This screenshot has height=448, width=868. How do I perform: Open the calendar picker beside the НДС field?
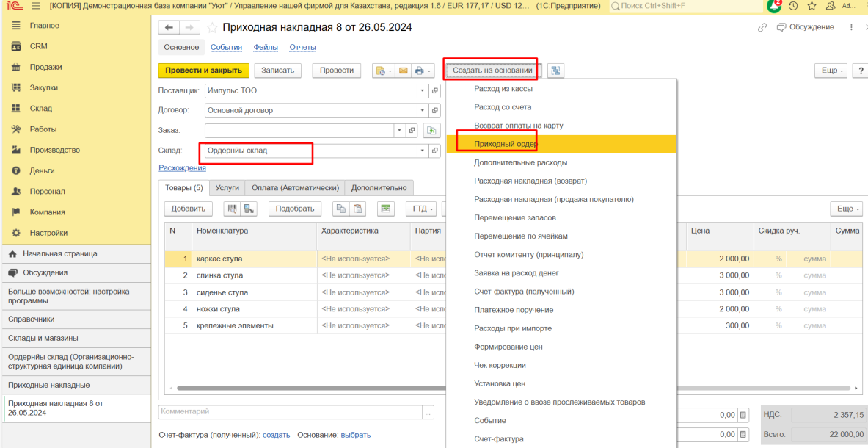click(x=743, y=415)
